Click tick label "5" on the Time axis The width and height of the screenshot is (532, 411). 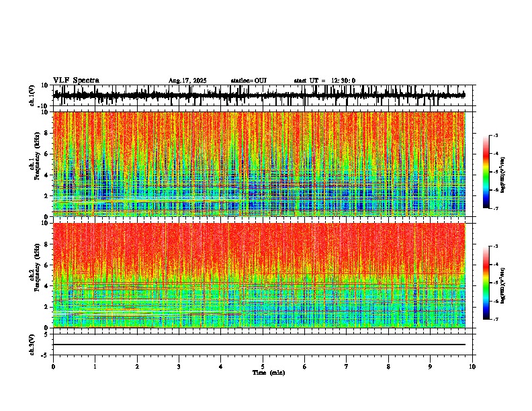(x=263, y=367)
